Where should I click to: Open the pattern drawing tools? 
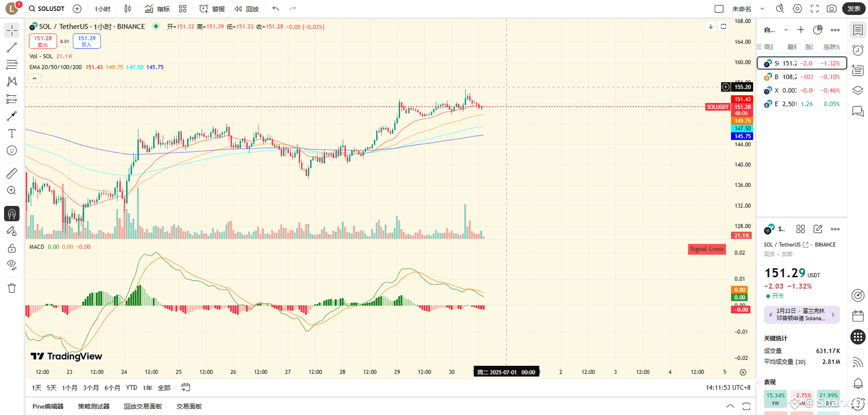coord(12,82)
